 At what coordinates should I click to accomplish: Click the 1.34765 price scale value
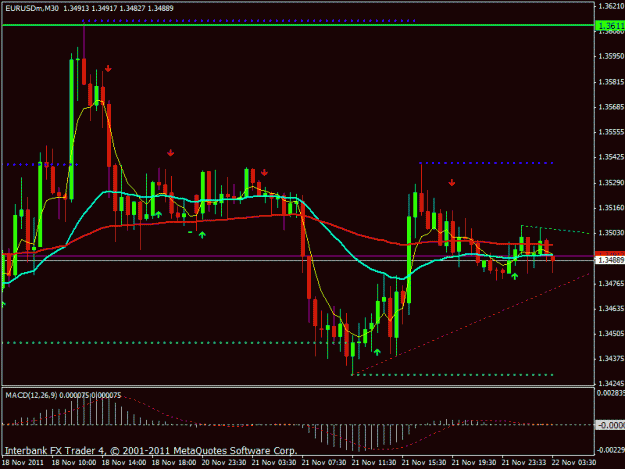click(x=611, y=283)
